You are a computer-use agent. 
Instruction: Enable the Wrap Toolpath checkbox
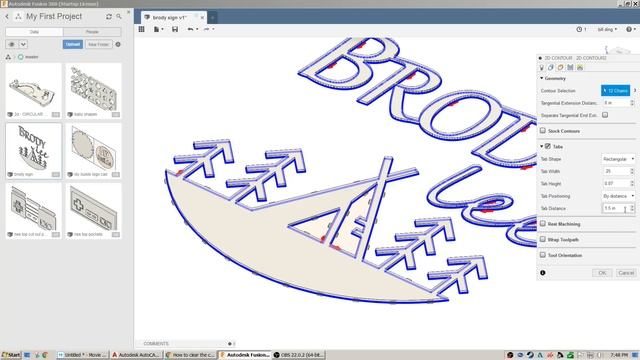click(543, 239)
